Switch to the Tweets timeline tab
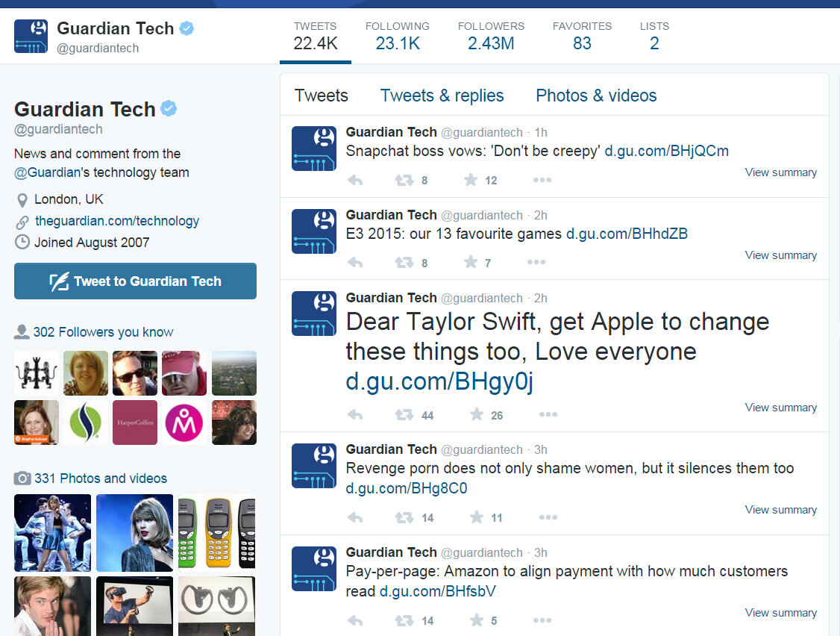Viewport: 840px width, 636px height. 322,96
